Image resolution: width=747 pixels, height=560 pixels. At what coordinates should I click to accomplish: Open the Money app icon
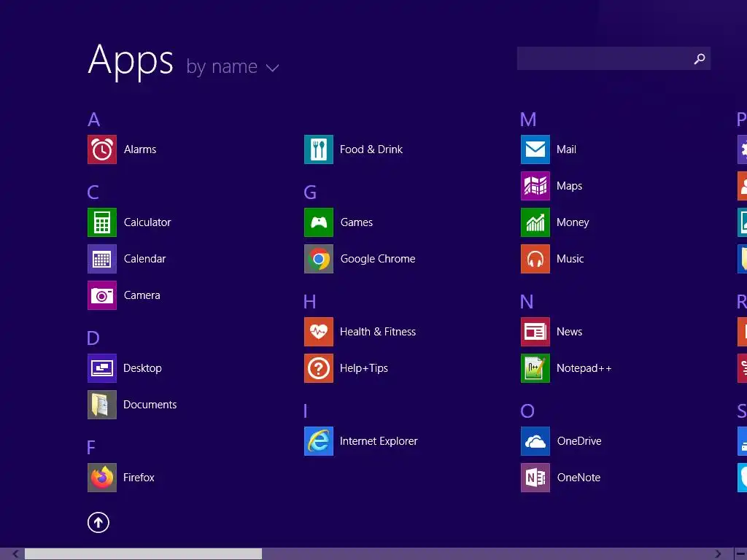535,222
